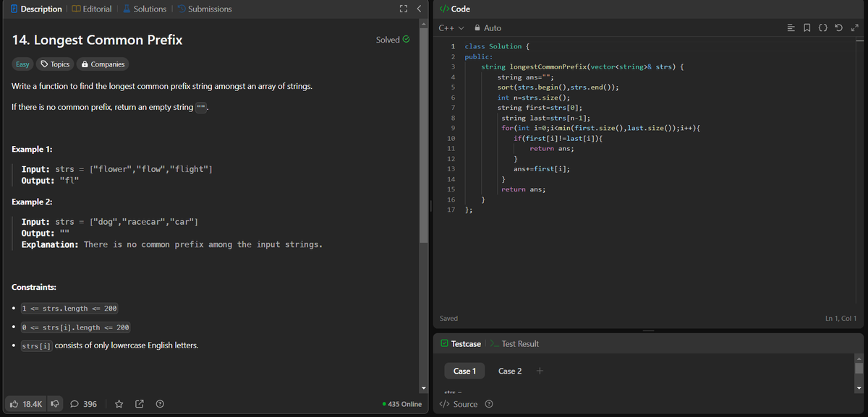Screen dimensions: 868x417
Task: View the Submissions tab
Action: point(204,9)
